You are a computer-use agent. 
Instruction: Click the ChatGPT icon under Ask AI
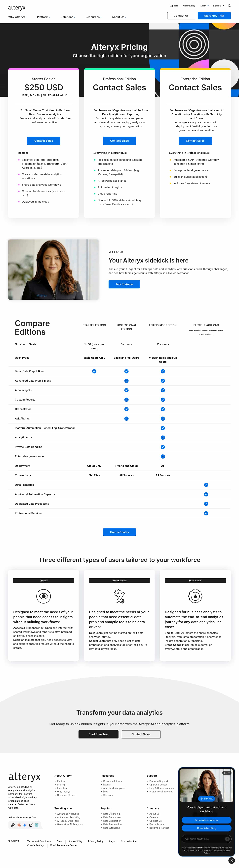click(13, 825)
